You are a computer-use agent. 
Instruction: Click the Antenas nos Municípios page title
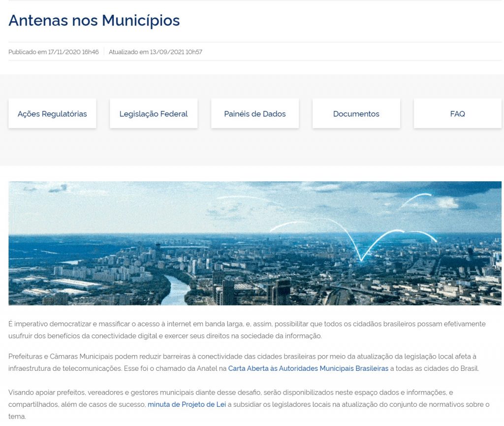click(94, 21)
